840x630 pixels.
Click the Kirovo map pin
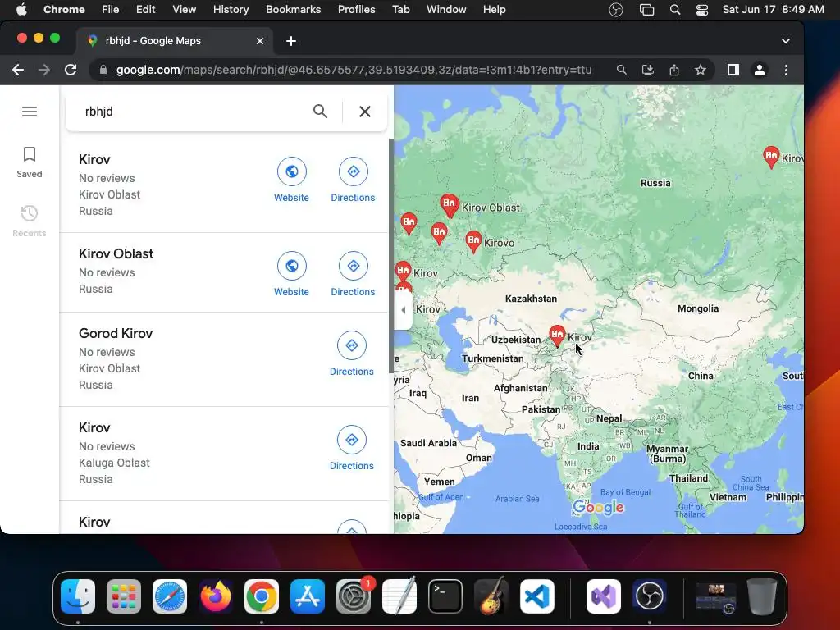pos(473,241)
